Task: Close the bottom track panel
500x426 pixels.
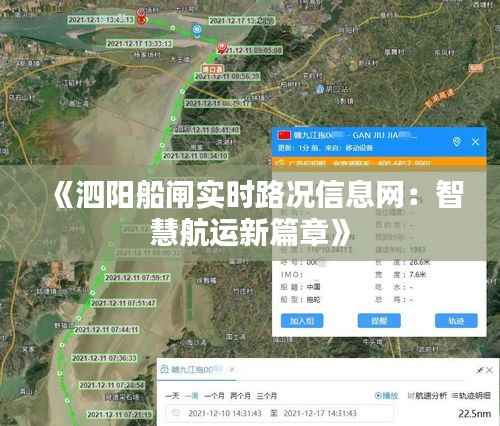Action: pyautogui.click(x=489, y=370)
